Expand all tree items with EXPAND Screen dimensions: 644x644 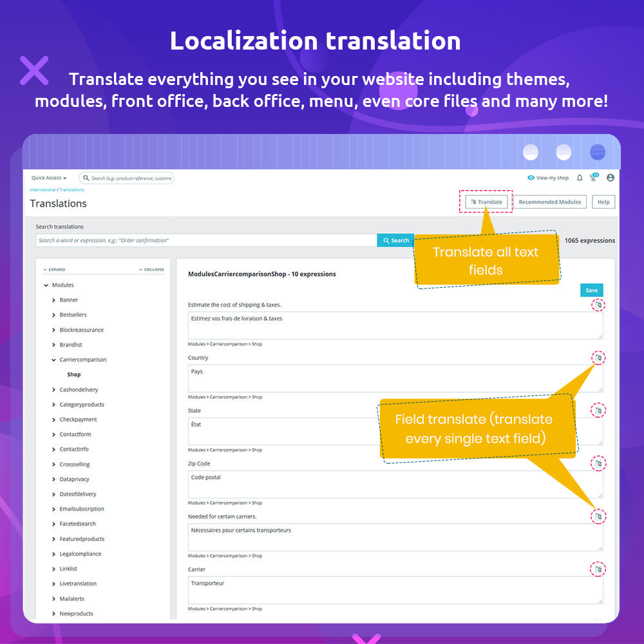point(54,269)
